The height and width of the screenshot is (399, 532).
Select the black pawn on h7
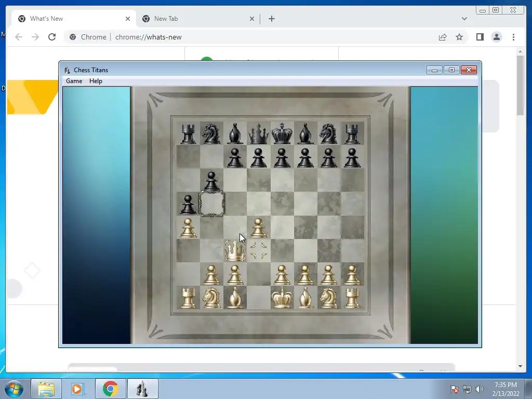352,158
